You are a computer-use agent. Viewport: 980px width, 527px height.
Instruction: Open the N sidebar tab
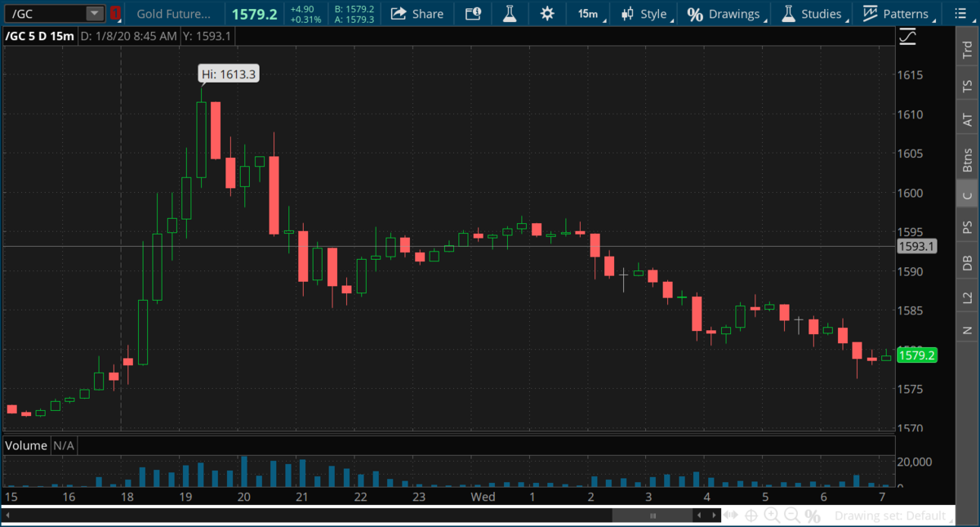(968, 330)
